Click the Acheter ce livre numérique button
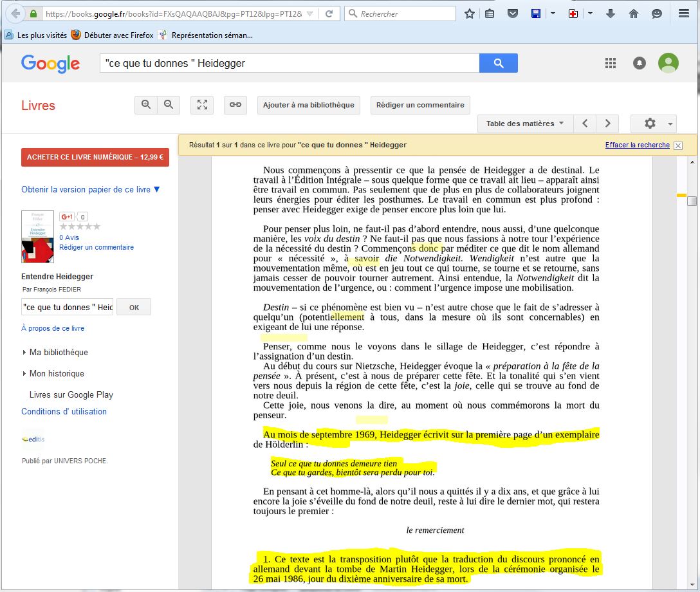 (95, 157)
